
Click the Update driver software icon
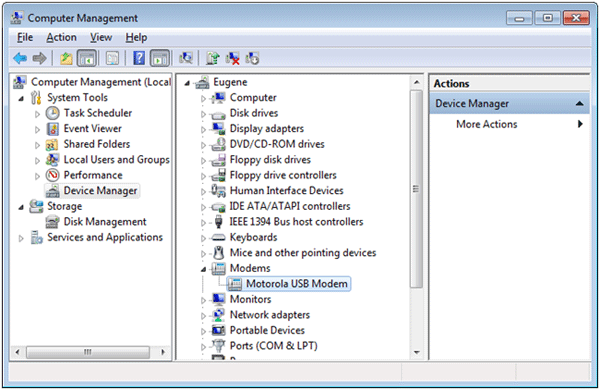click(212, 58)
